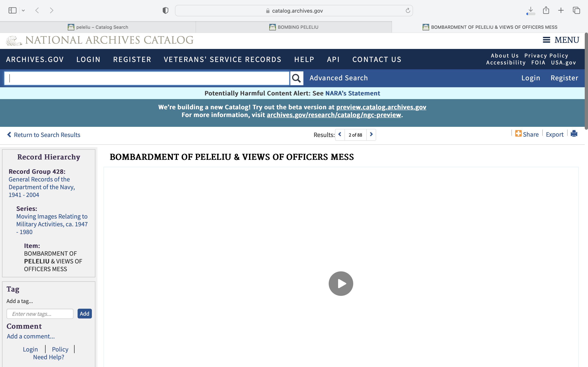Go to next search result arrow

(371, 135)
